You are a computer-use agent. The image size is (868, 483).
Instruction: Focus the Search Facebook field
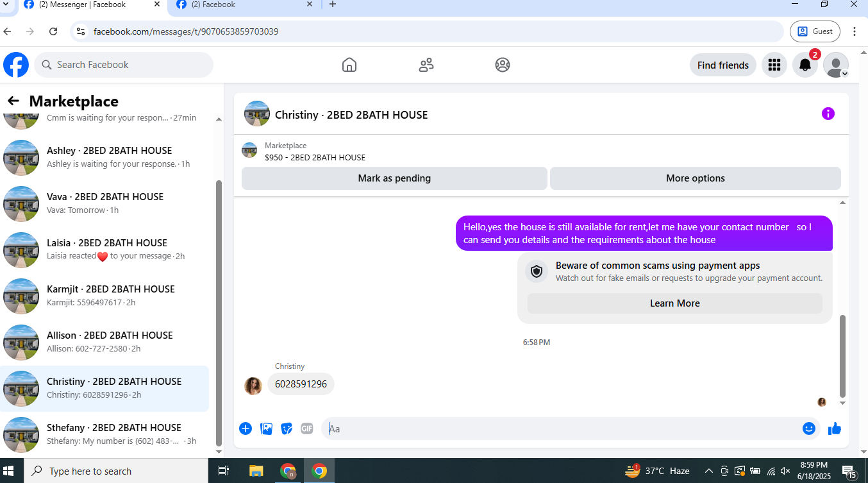pos(124,65)
